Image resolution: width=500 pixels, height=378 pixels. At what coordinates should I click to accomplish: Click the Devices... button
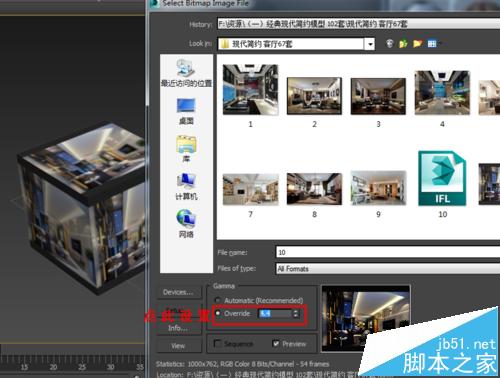[178, 292]
